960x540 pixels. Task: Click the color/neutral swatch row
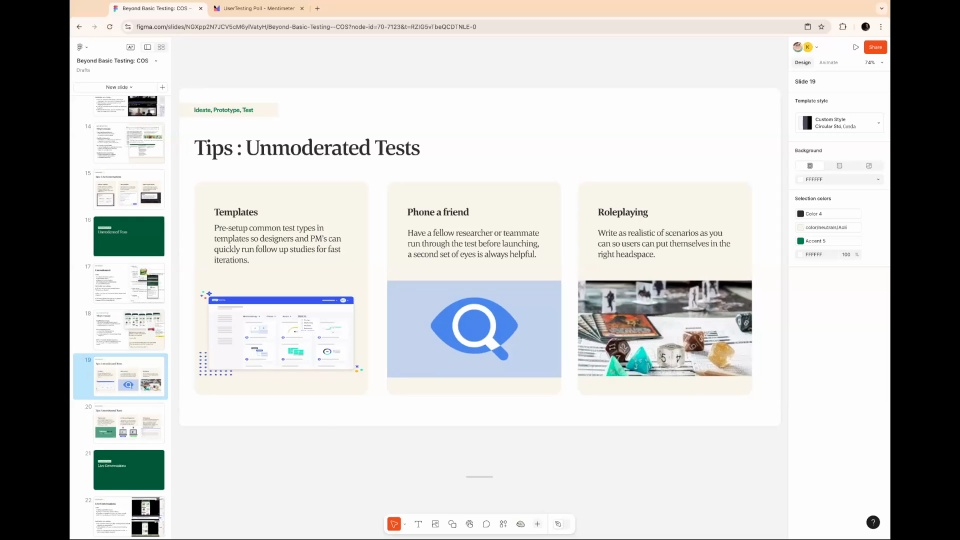828,227
